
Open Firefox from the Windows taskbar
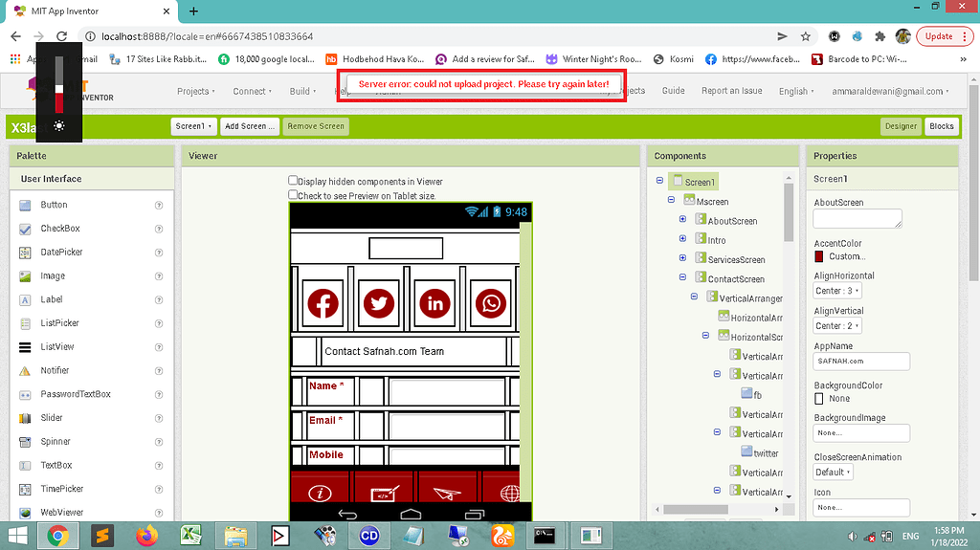pyautogui.click(x=145, y=536)
